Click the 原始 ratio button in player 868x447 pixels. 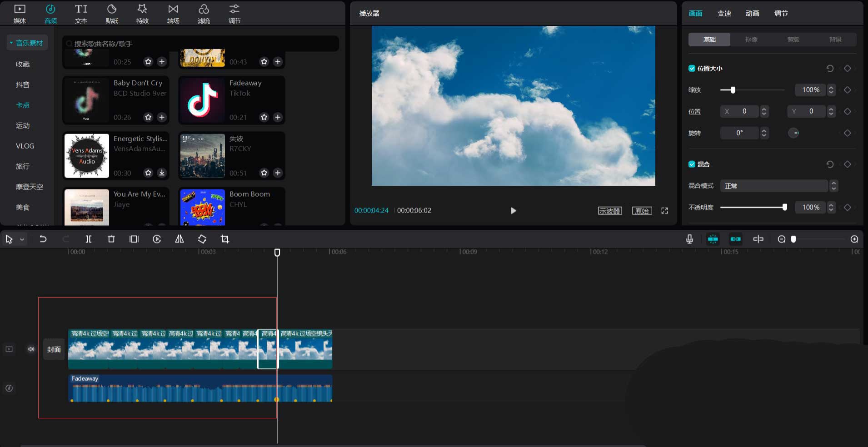pyautogui.click(x=642, y=211)
